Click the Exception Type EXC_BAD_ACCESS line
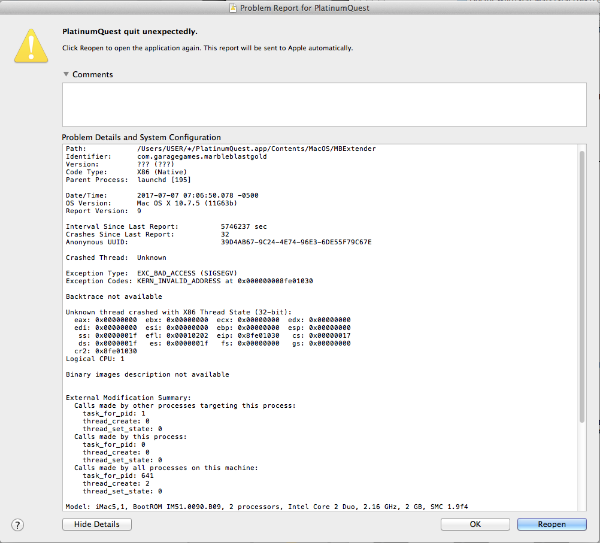 click(170, 272)
